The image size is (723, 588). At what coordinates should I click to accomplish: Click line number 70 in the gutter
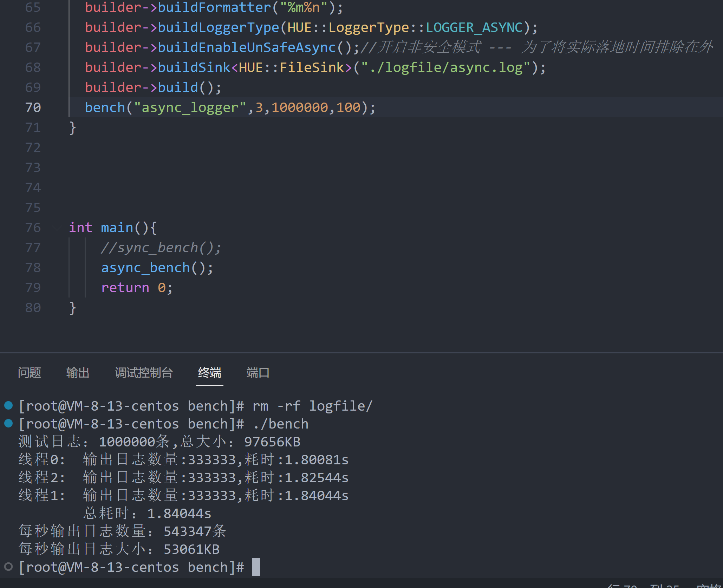point(33,107)
